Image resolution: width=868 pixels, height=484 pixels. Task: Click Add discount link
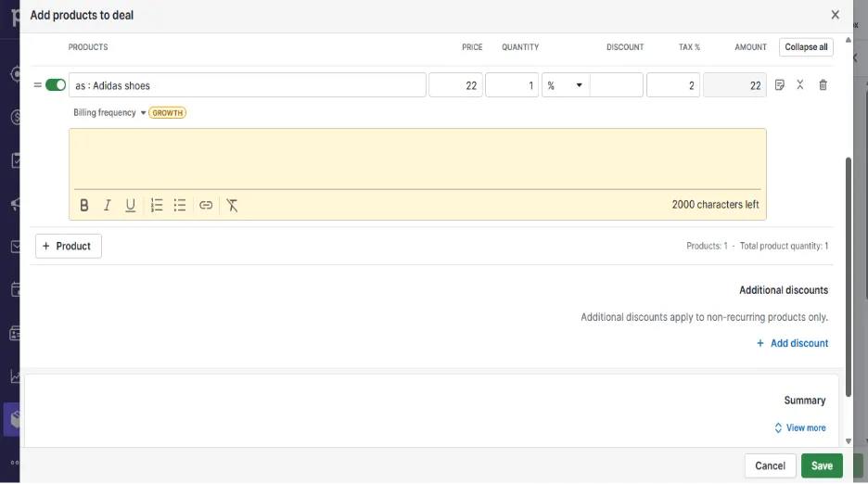pos(792,343)
